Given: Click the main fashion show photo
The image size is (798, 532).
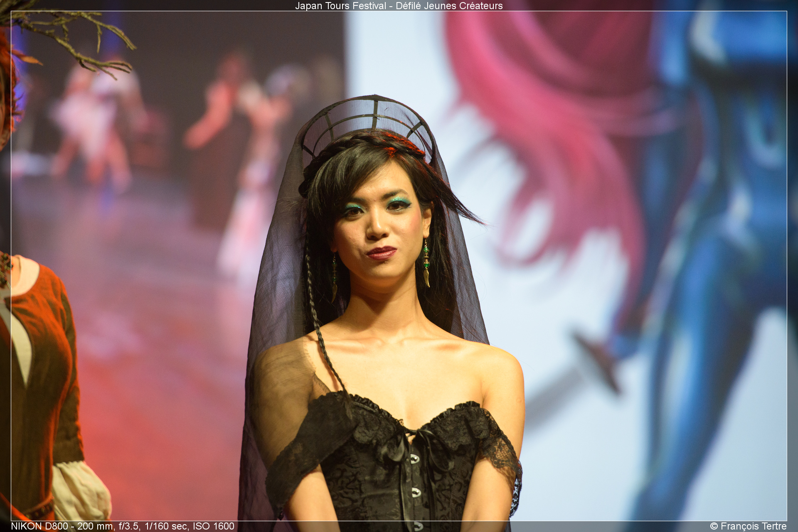Looking at the screenshot, I should (x=399, y=266).
